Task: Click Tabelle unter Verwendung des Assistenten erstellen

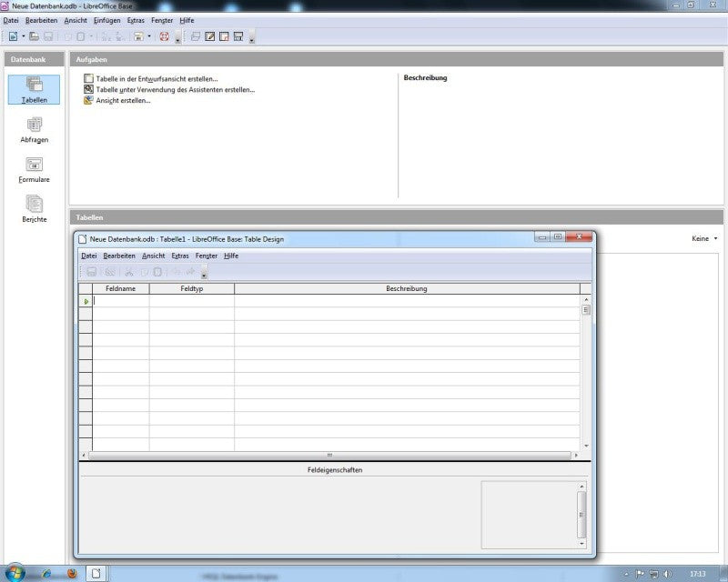Action: pyautogui.click(x=175, y=90)
